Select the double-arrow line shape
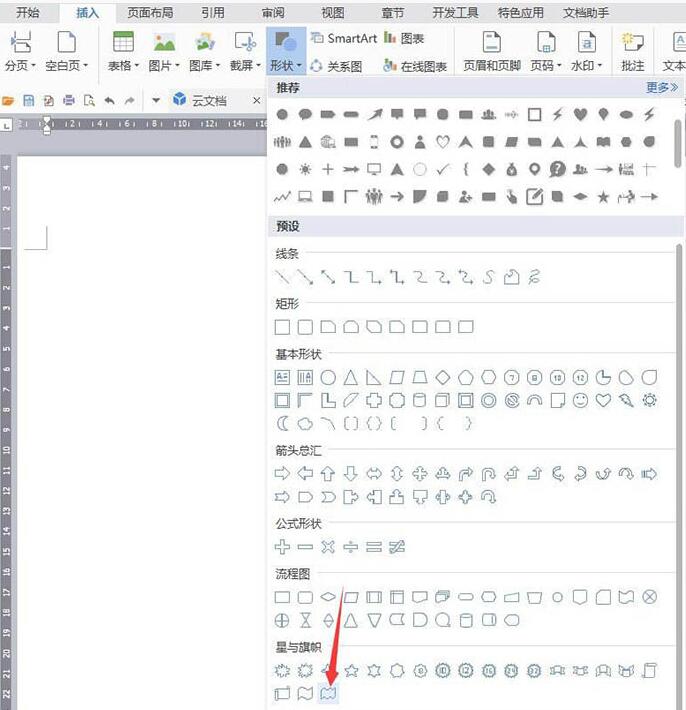Image resolution: width=686 pixels, height=710 pixels. pos(328,277)
